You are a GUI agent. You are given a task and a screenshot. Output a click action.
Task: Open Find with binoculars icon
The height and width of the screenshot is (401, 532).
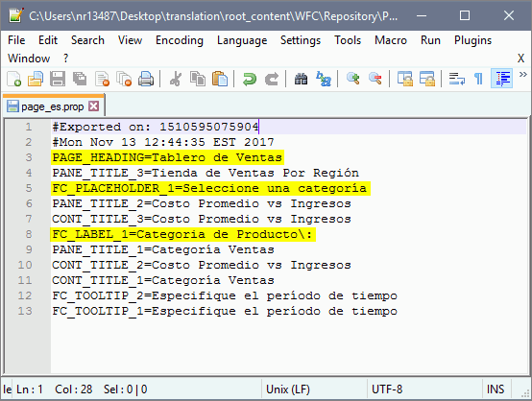301,79
